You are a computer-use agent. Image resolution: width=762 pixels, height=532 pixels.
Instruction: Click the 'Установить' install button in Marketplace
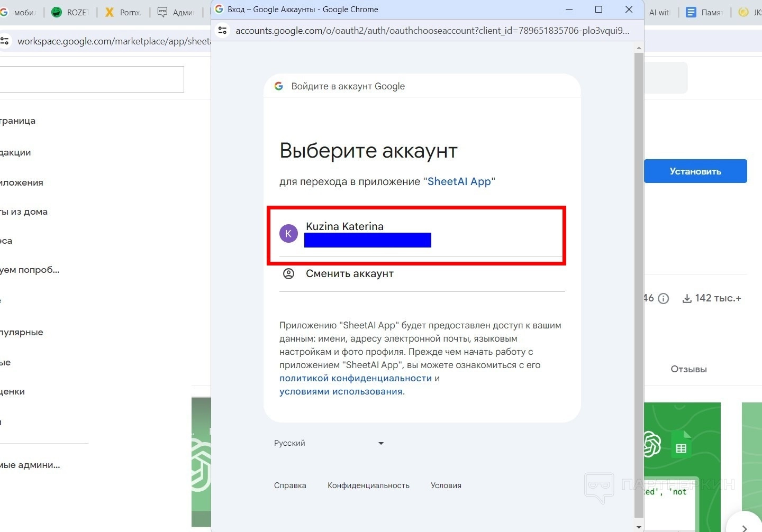695,171
